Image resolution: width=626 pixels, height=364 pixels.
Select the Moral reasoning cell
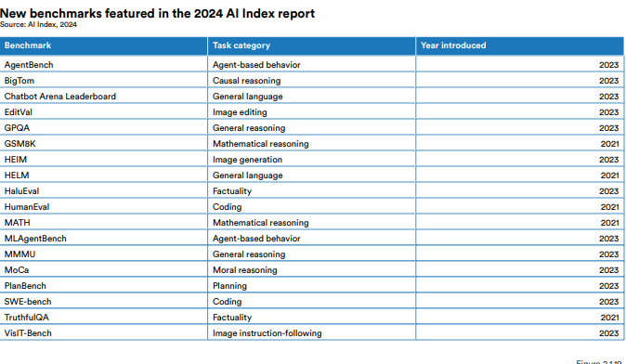[x=311, y=270]
